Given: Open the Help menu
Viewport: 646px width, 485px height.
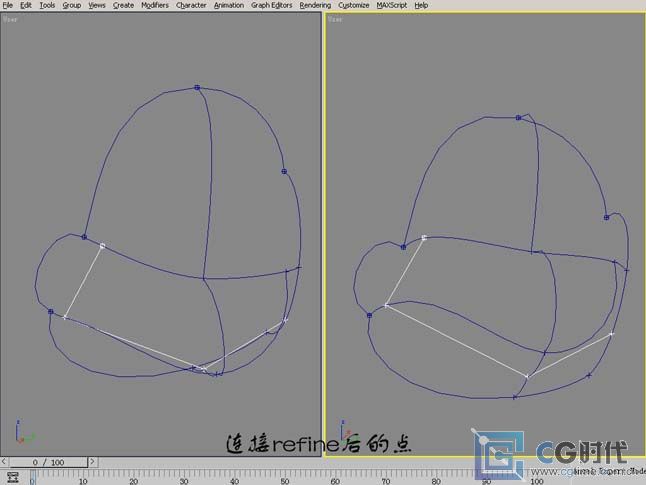Looking at the screenshot, I should point(421,5).
